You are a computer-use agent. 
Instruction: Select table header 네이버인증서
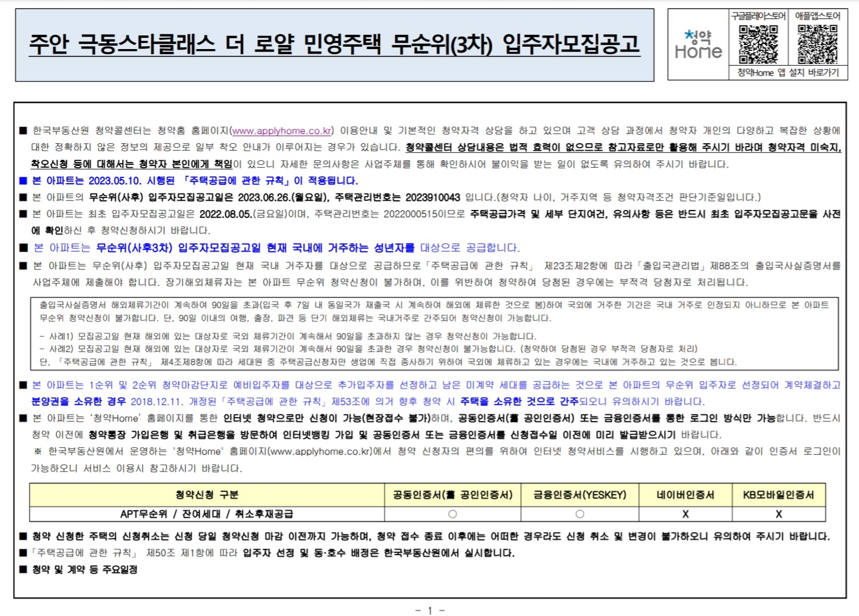[686, 495]
